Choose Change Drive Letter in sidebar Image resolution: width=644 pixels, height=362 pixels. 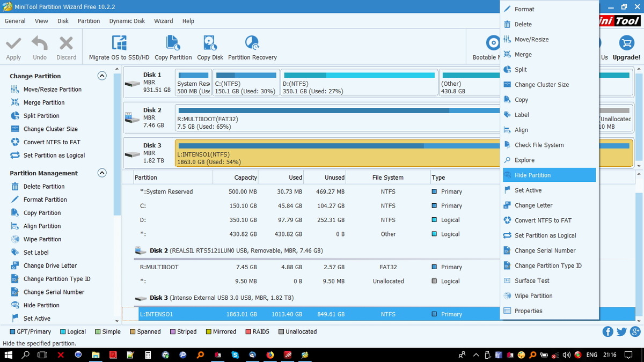(50, 266)
